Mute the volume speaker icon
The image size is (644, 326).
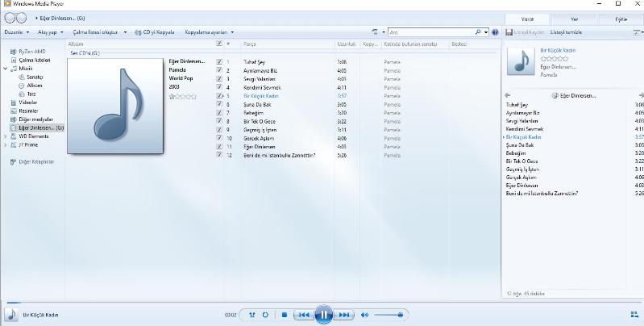(x=364, y=315)
